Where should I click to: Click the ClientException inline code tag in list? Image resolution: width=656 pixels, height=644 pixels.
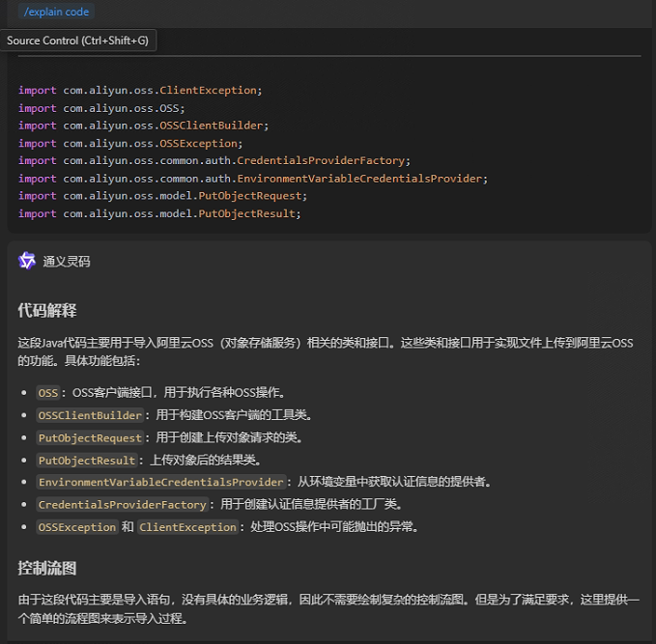point(187,527)
